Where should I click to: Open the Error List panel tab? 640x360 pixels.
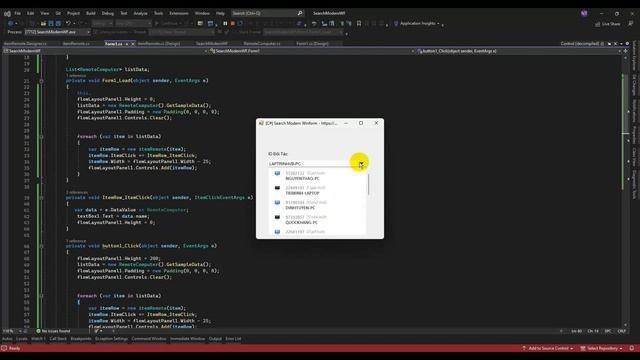[x=233, y=339]
